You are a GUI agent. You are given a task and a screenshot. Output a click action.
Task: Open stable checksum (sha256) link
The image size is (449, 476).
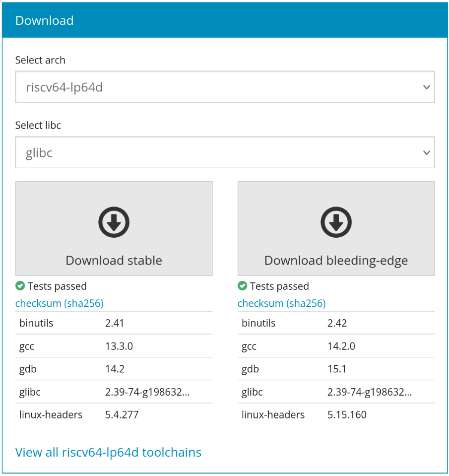tap(60, 303)
